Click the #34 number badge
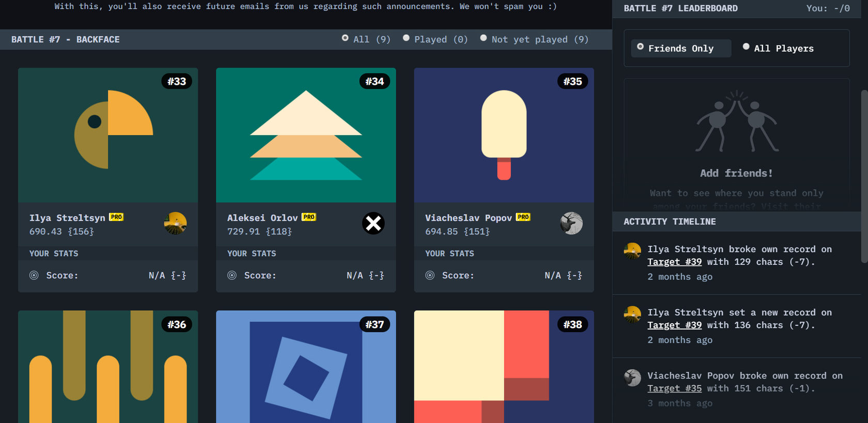The height and width of the screenshot is (423, 868). [375, 81]
